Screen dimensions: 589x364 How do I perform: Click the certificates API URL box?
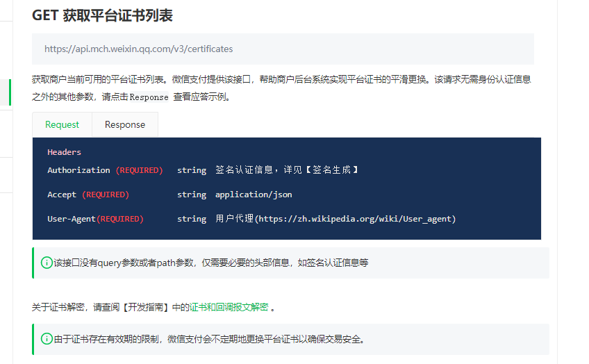click(283, 49)
